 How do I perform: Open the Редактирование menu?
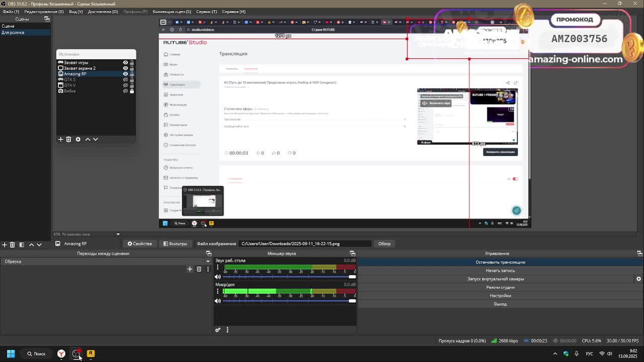click(44, 12)
